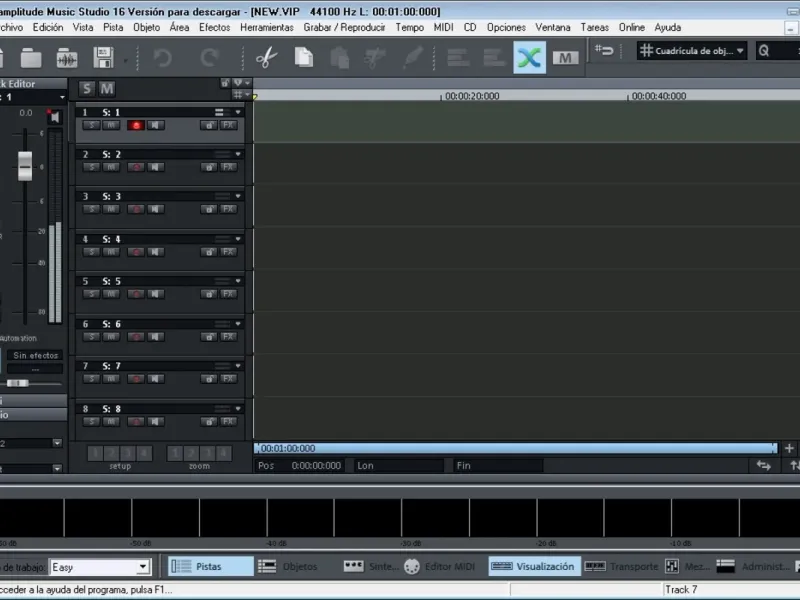Save project with the floppy disk icon

[104, 58]
